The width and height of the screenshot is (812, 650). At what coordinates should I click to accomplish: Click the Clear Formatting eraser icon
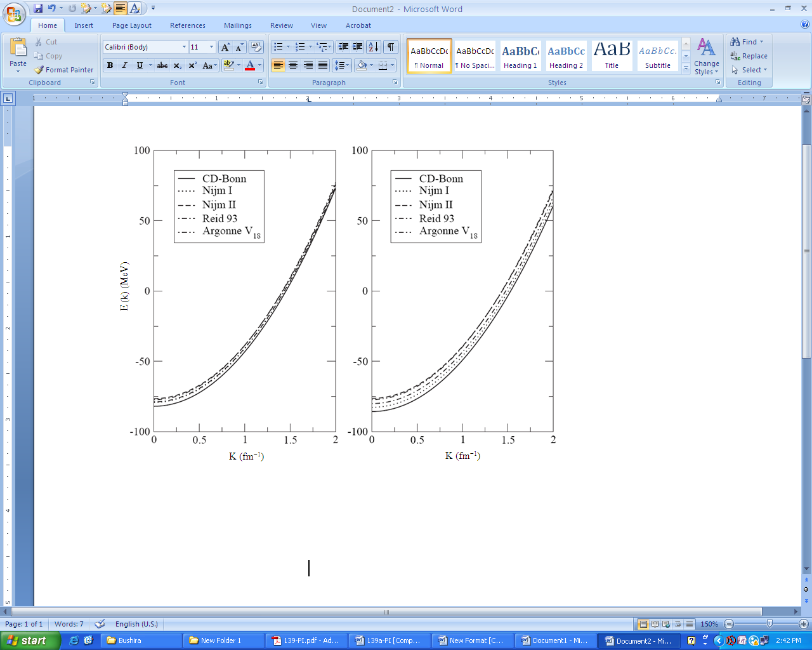[x=256, y=47]
